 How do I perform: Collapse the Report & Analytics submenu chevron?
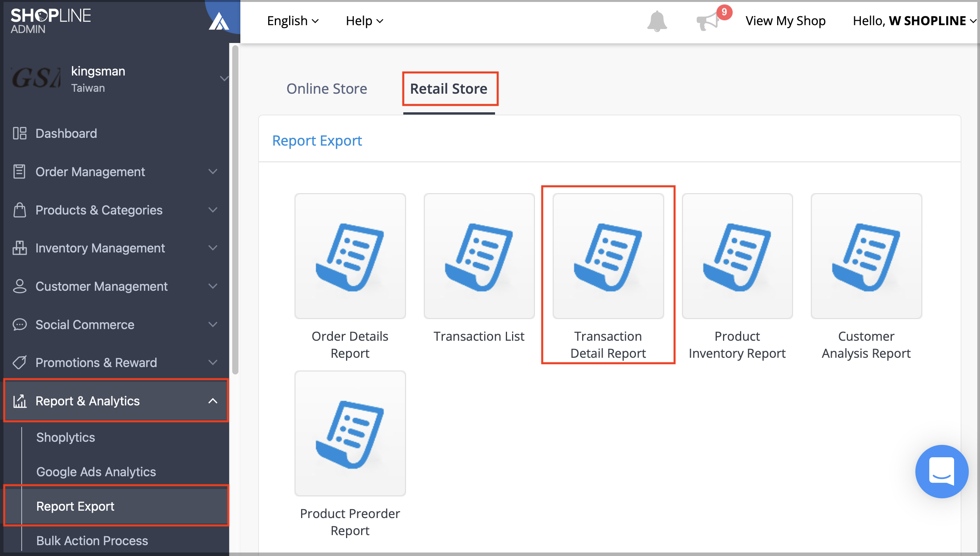coord(212,401)
